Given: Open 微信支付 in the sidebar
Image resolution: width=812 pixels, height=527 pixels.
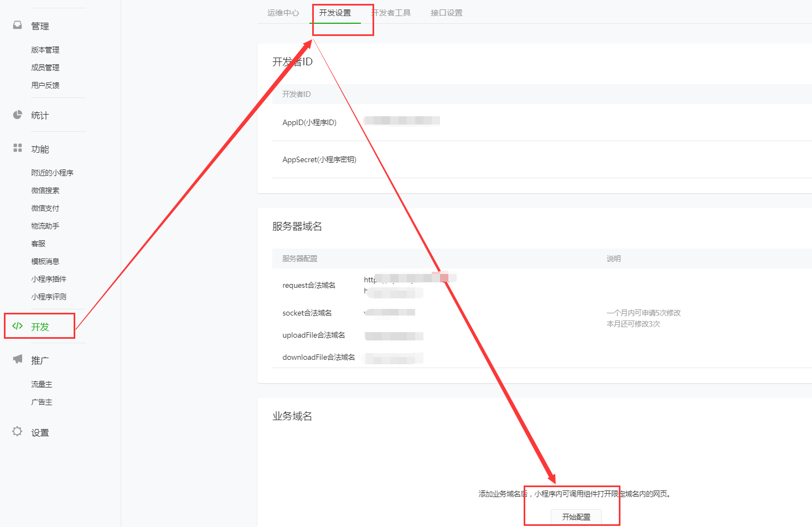Looking at the screenshot, I should tap(45, 208).
